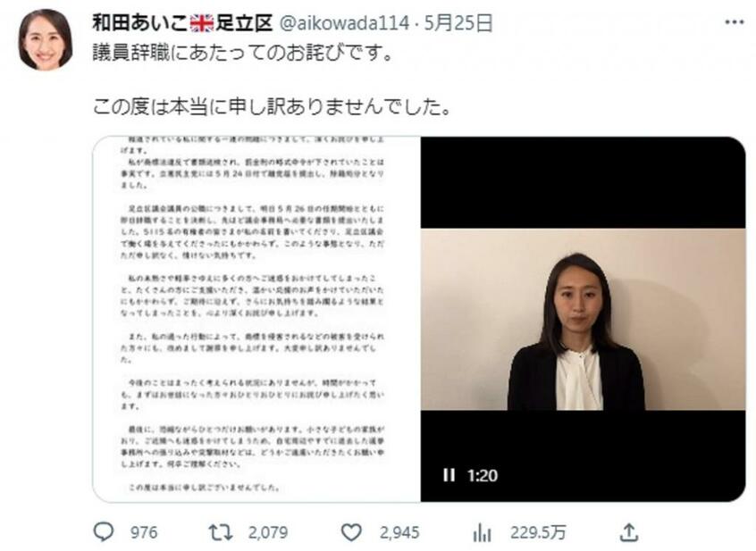Screen dimensions: 756x551
Task: Click the 2,079 retweet count
Action: [268, 533]
